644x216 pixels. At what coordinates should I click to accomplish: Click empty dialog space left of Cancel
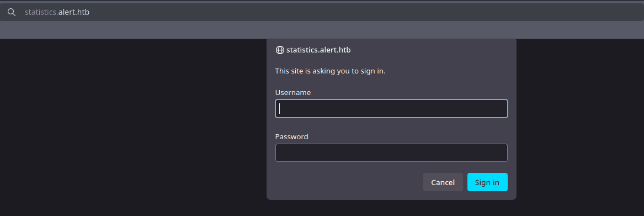pyautogui.click(x=349, y=182)
